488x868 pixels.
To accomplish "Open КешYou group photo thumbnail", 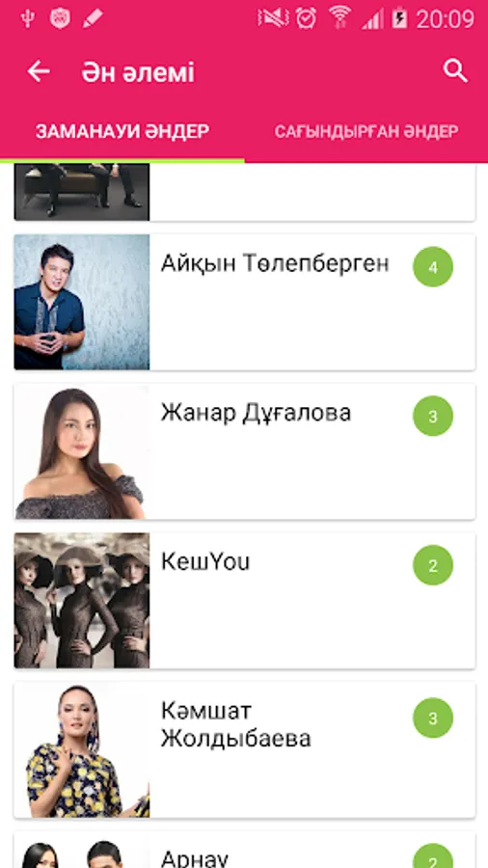I will pos(82,601).
